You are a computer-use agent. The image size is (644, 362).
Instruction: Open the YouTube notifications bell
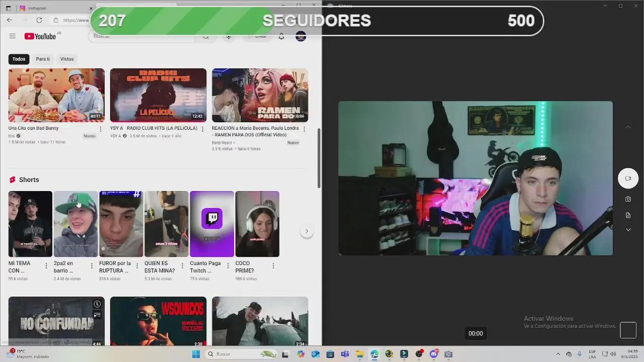pos(281,36)
